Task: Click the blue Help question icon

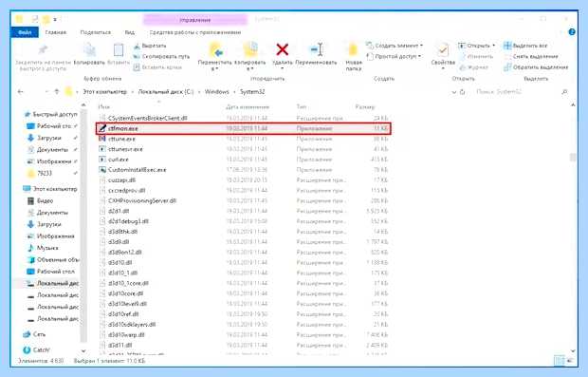Action: 572,32
